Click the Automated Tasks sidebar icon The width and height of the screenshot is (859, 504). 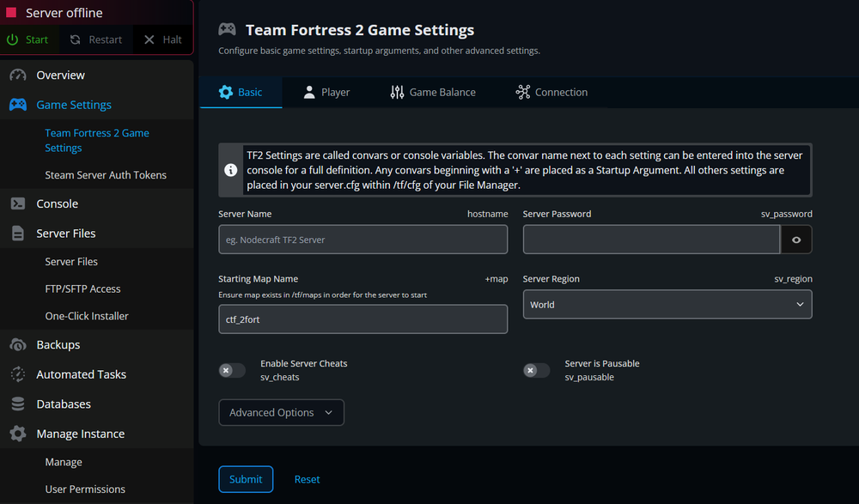point(19,374)
